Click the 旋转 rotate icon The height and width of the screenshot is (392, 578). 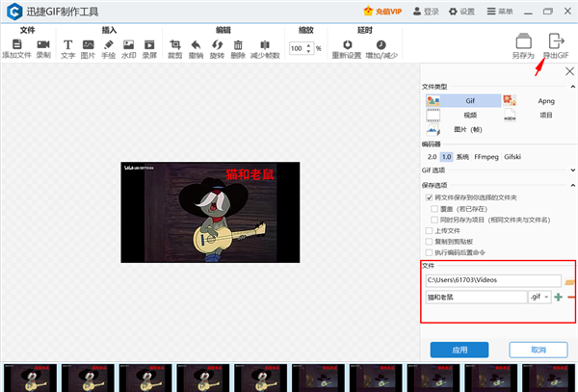pos(217,44)
